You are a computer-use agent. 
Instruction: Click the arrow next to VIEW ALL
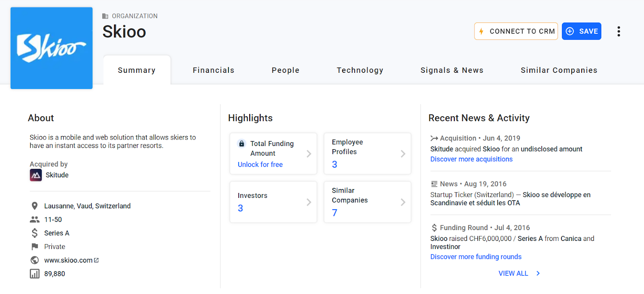538,273
